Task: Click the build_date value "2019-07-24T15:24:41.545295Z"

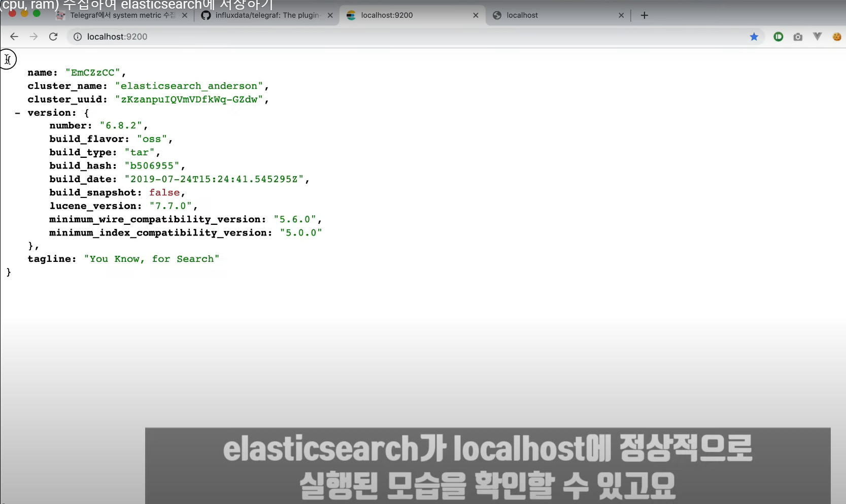Action: [x=214, y=179]
